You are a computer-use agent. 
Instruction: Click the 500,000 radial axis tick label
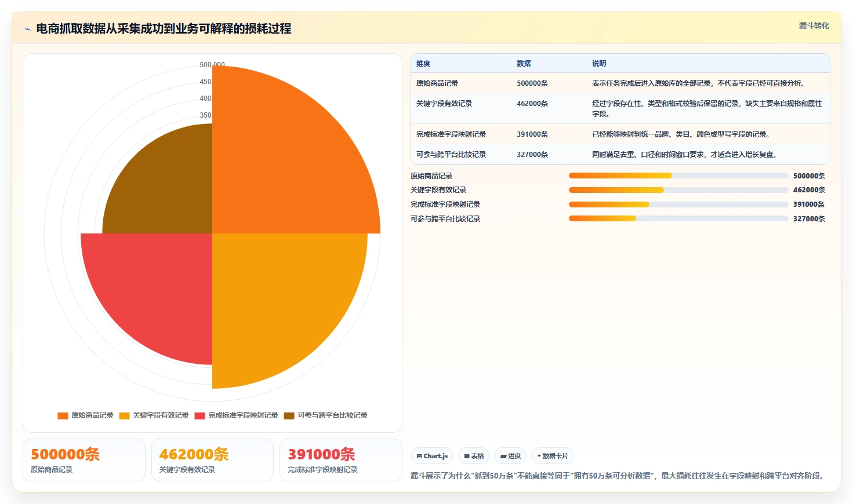pyautogui.click(x=212, y=65)
